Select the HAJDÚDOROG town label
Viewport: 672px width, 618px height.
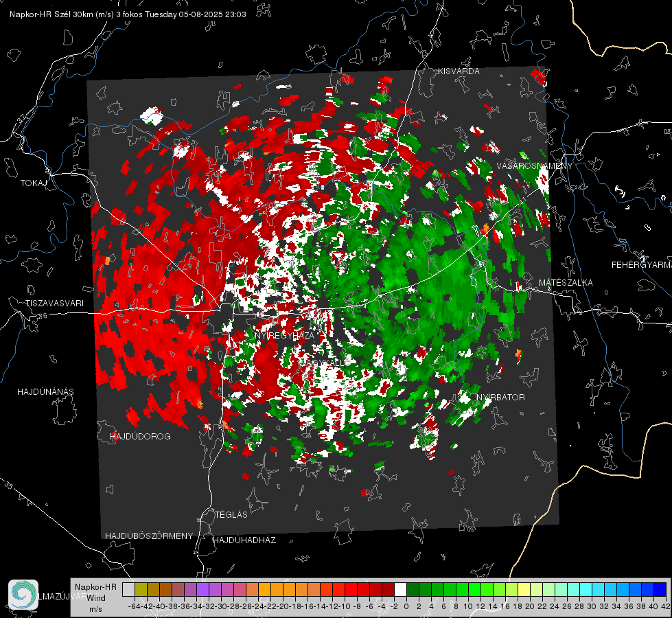coord(140,436)
